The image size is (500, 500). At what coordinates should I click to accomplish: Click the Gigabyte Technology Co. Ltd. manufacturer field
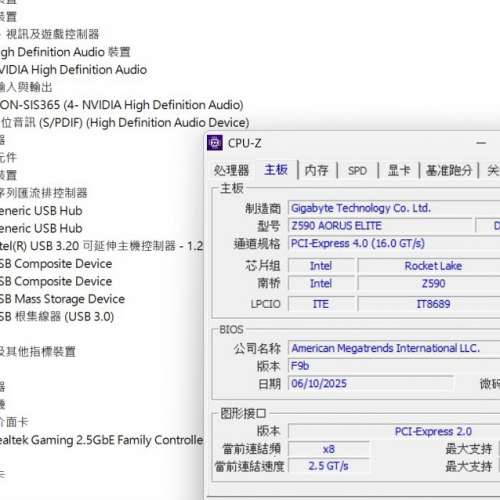394,208
